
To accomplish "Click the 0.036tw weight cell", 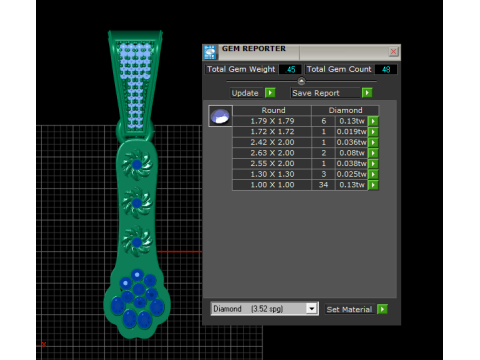I will pos(351,142).
